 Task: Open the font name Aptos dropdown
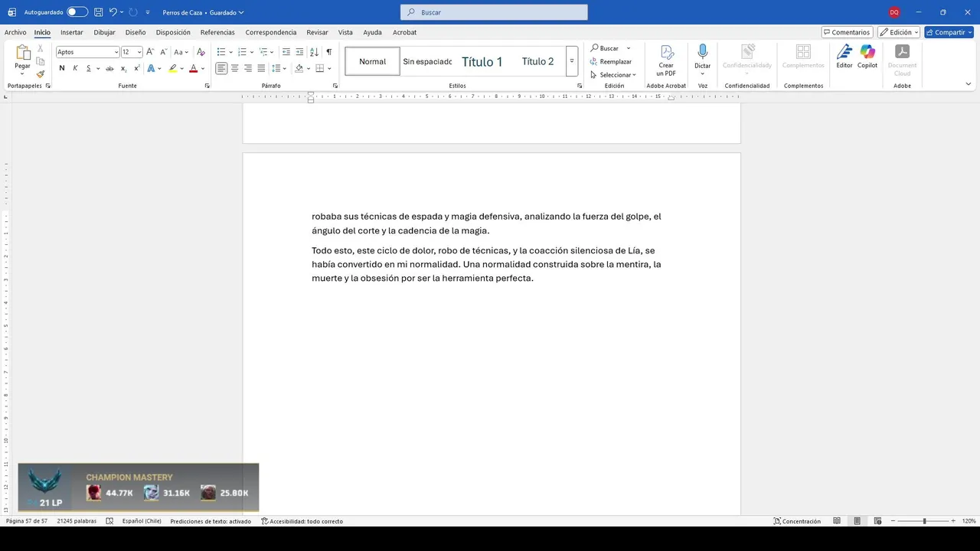[x=116, y=52]
